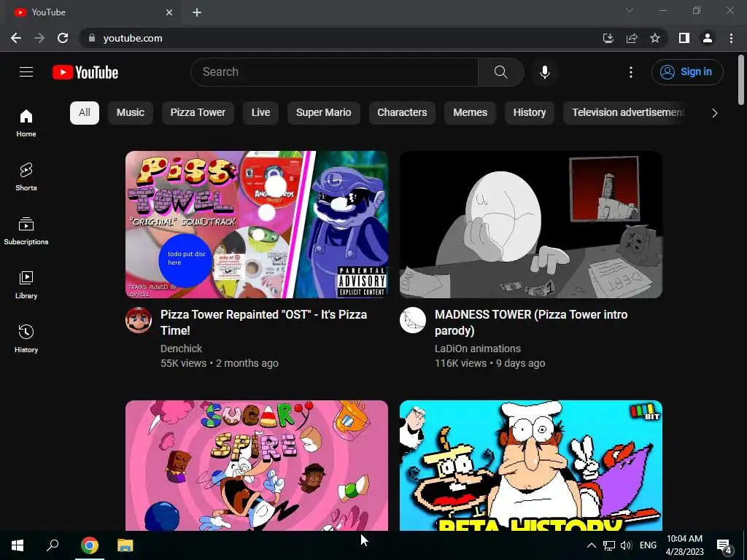Image resolution: width=747 pixels, height=560 pixels.
Task: Click the lock site info icon
Action: tap(92, 38)
